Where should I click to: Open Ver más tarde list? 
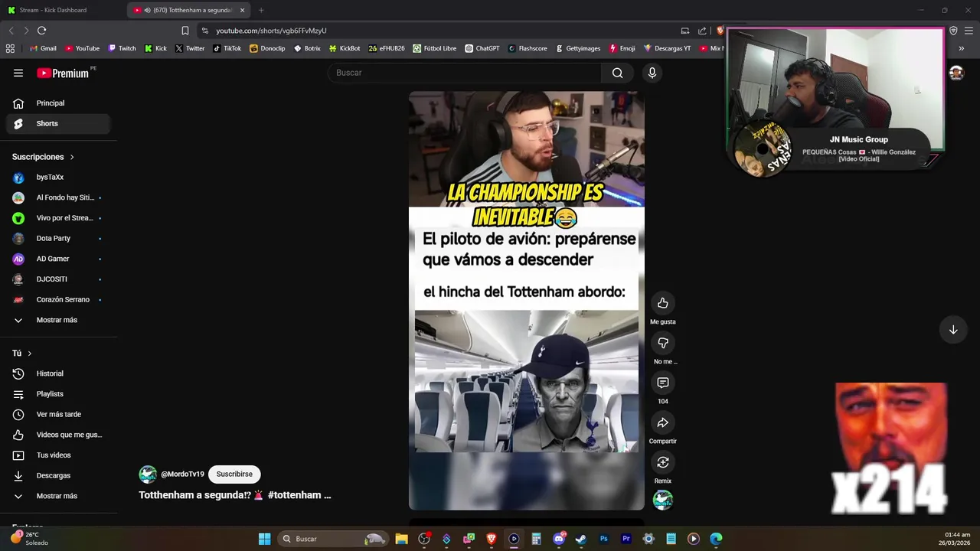(x=58, y=414)
